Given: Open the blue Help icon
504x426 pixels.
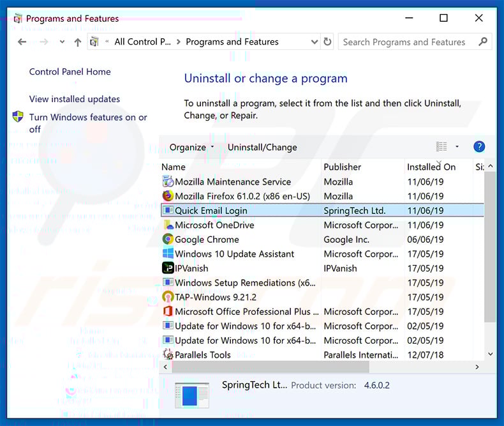Looking at the screenshot, I should [479, 147].
